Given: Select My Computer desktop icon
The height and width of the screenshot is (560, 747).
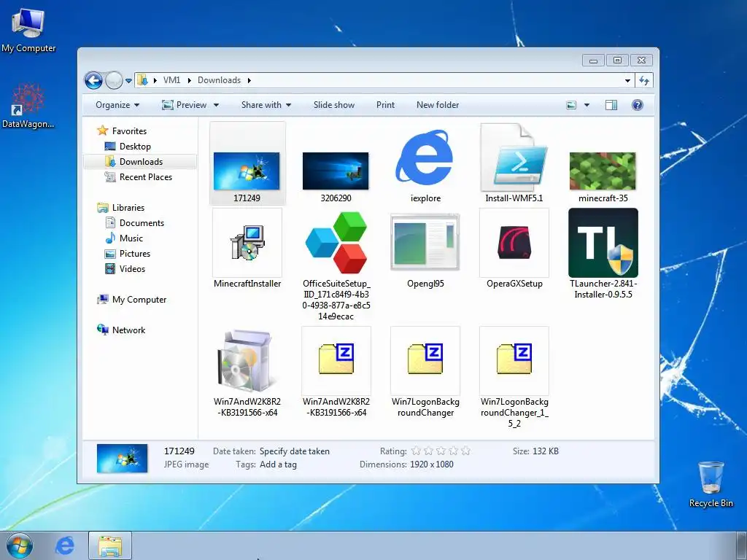Looking at the screenshot, I should [28, 31].
